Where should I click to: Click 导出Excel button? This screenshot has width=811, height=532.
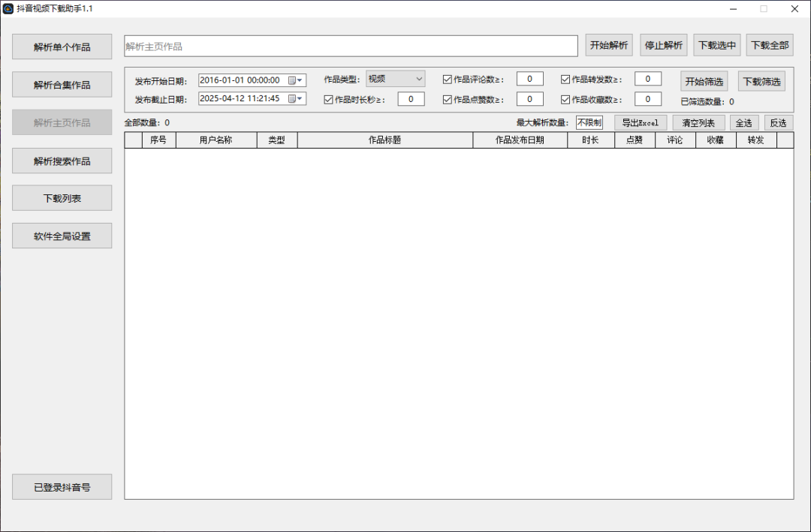(641, 123)
